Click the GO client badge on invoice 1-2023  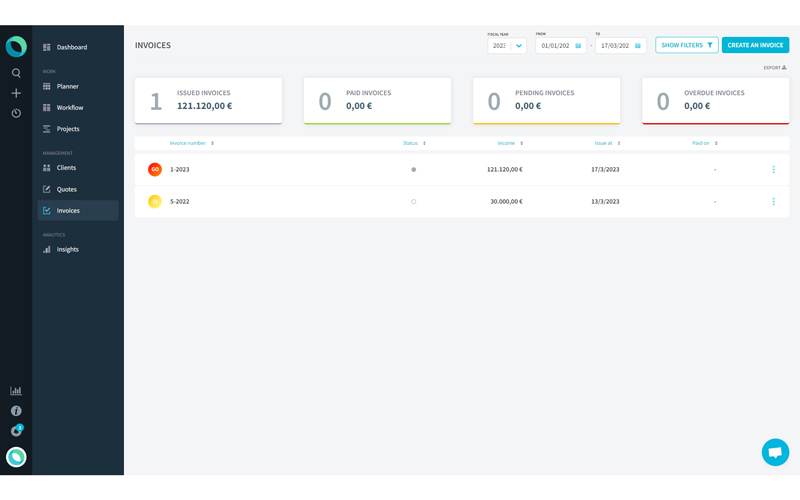click(155, 169)
